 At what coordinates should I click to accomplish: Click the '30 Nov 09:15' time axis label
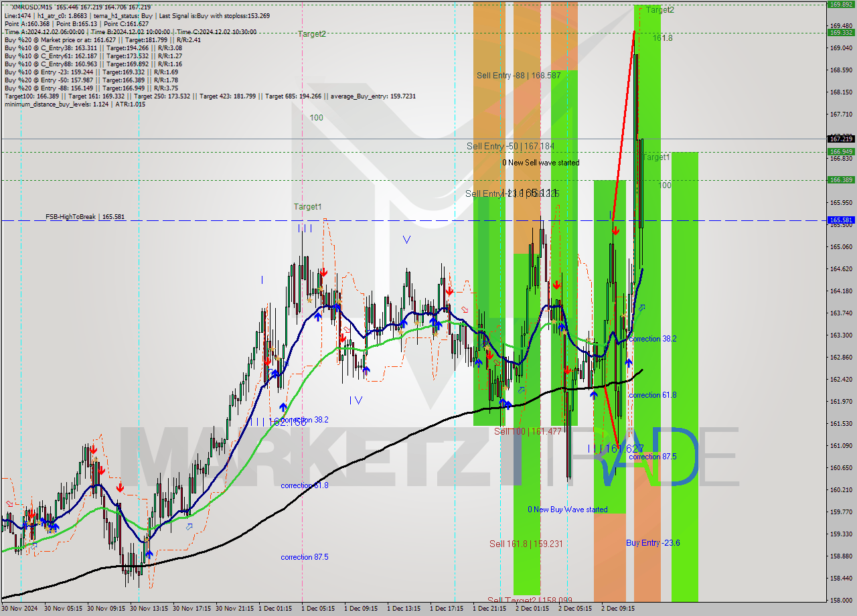pos(106,609)
